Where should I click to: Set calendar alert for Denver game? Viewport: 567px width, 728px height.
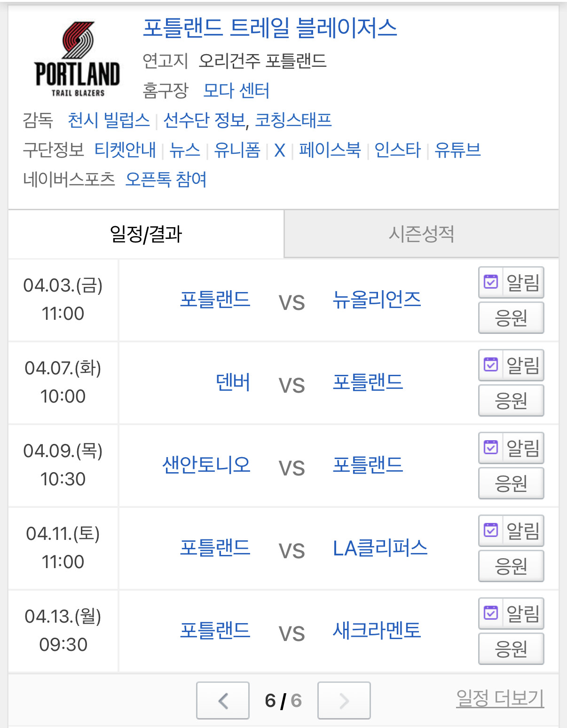click(511, 365)
